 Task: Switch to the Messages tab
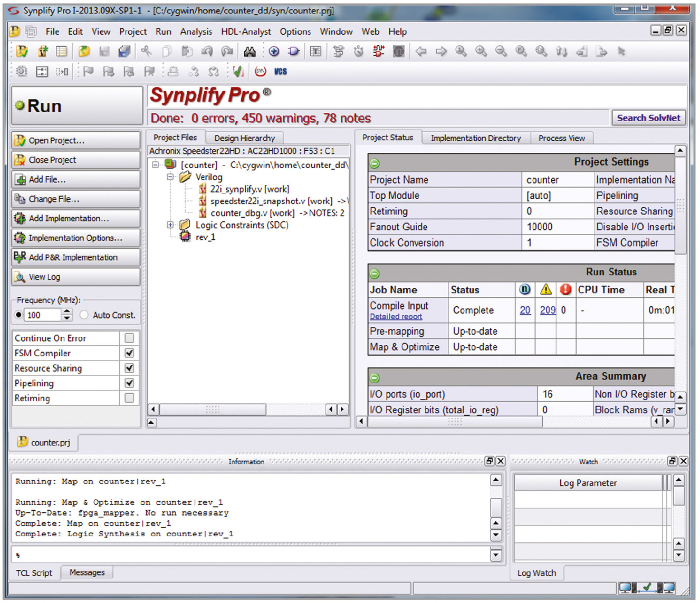tap(87, 572)
